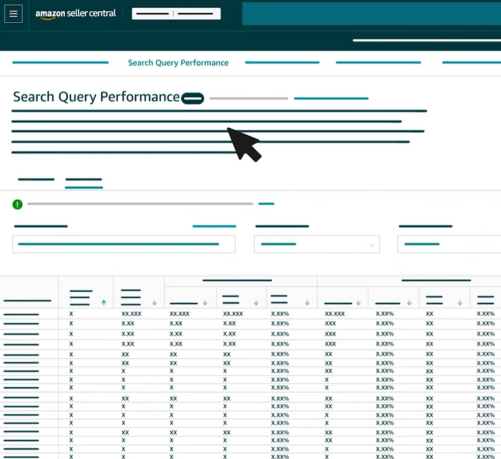Focus the wide filter input field

coord(124,244)
